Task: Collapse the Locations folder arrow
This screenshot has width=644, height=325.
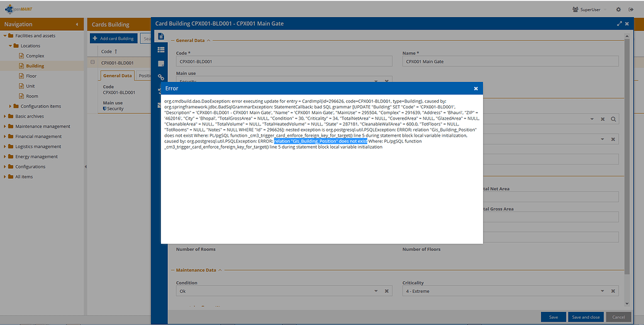Action: pos(10,46)
